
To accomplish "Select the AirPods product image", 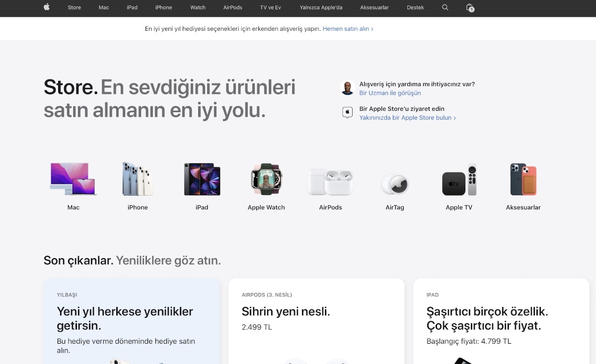I will pos(330,182).
